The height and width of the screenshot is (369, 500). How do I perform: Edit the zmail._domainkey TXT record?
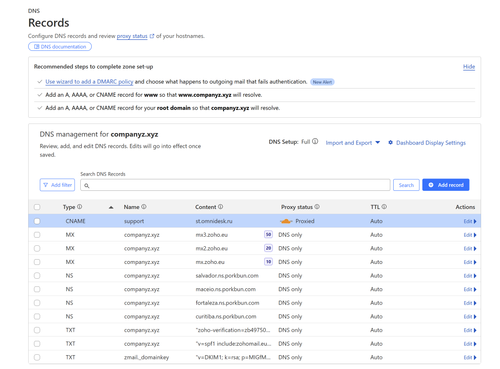470,358
